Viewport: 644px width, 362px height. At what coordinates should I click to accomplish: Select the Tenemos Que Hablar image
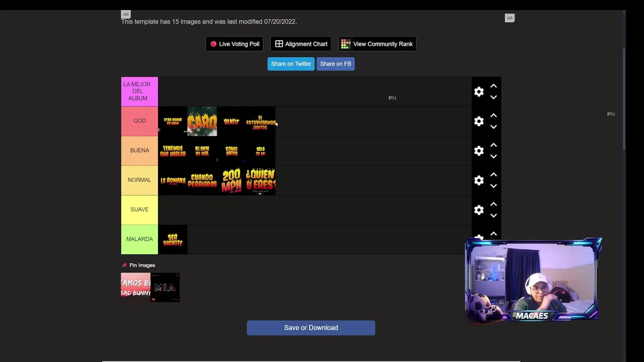point(173,151)
